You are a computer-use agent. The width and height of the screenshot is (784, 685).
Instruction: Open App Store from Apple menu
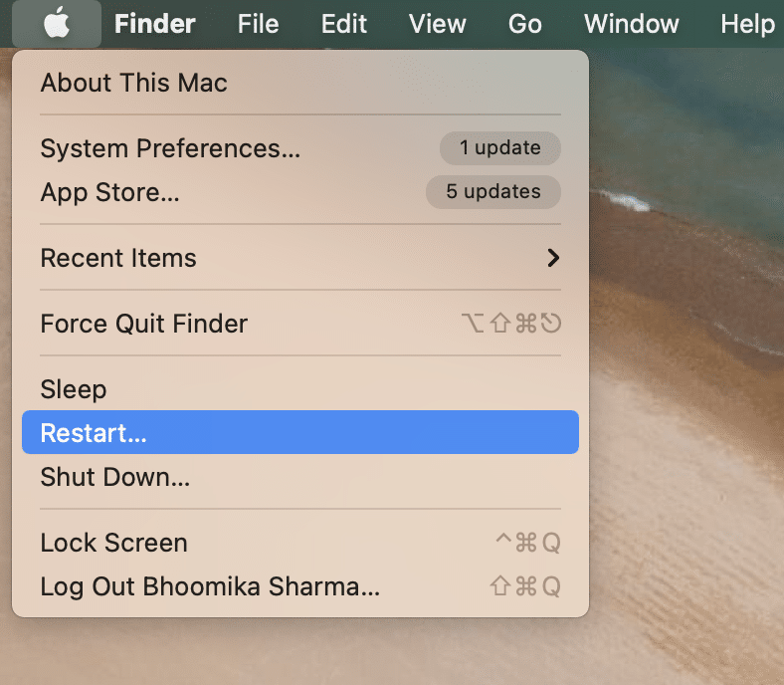pyautogui.click(x=109, y=192)
